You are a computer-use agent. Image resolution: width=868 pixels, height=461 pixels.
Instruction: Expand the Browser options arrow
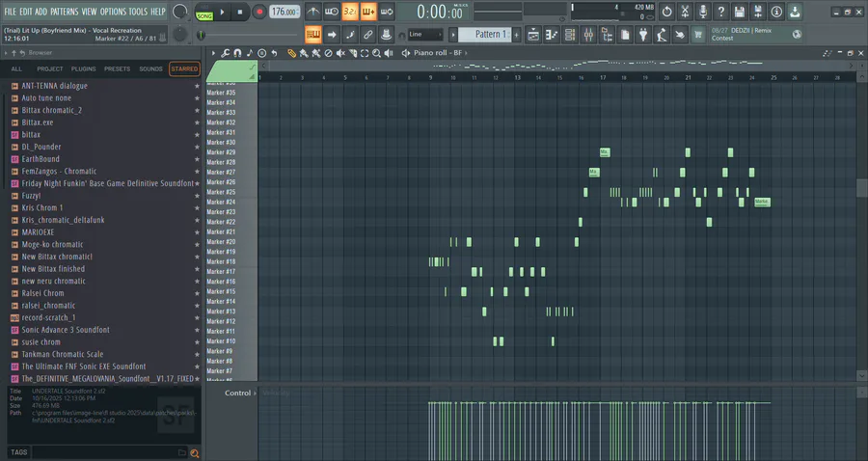[6, 53]
